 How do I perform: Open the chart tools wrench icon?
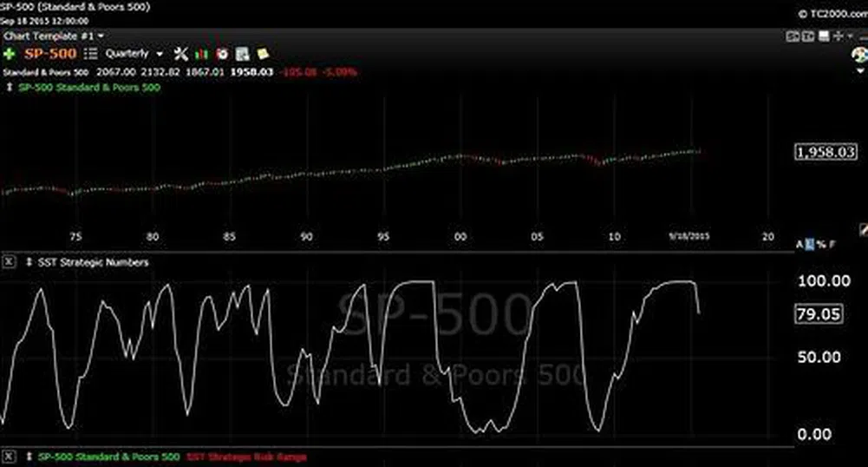pyautogui.click(x=181, y=54)
